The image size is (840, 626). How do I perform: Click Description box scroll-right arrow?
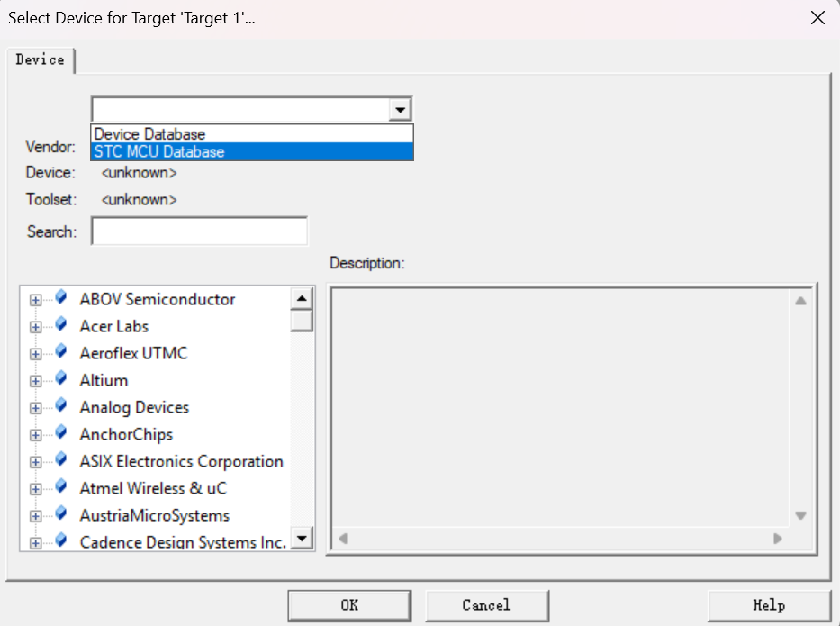pos(777,538)
